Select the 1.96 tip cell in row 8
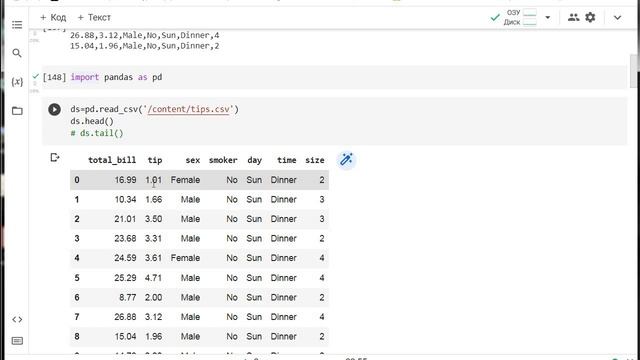Viewport: 640px width, 360px height. pos(153,337)
